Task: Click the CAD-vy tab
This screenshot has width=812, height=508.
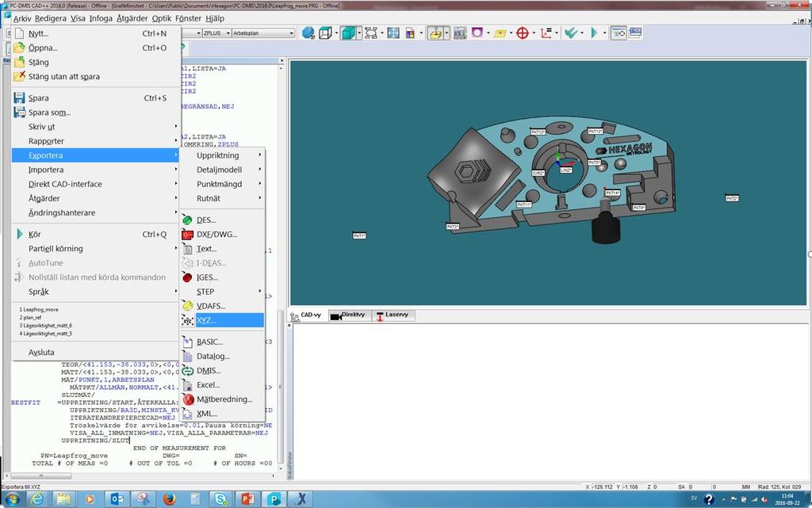Action: click(x=308, y=315)
